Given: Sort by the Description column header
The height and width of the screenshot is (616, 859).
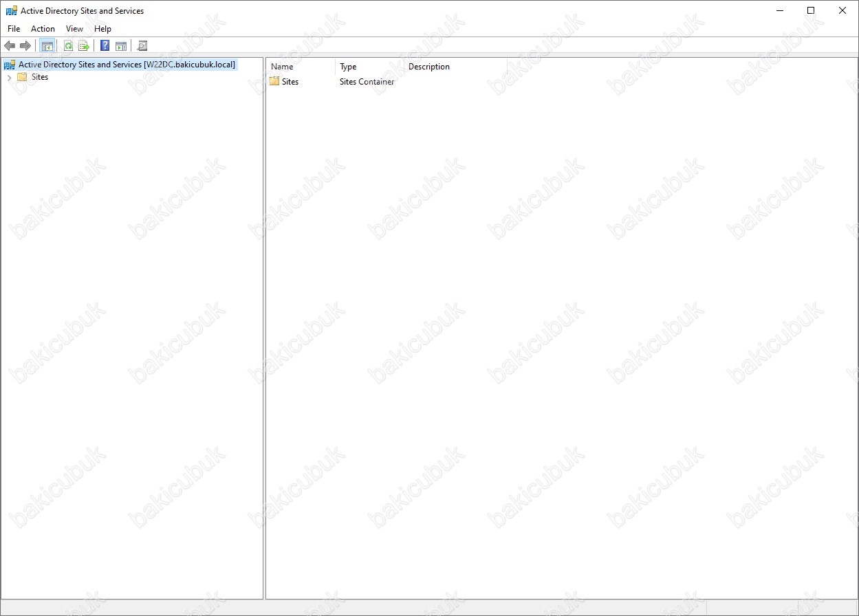Looking at the screenshot, I should (455, 67).
